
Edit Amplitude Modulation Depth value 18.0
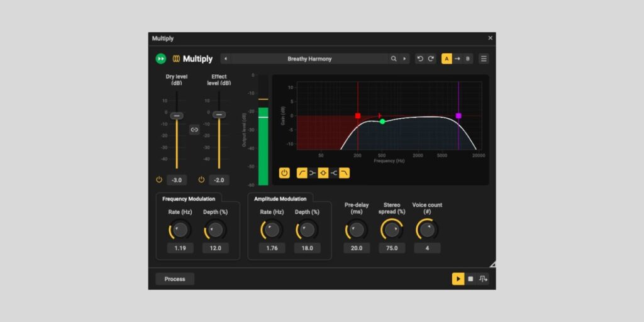point(307,248)
